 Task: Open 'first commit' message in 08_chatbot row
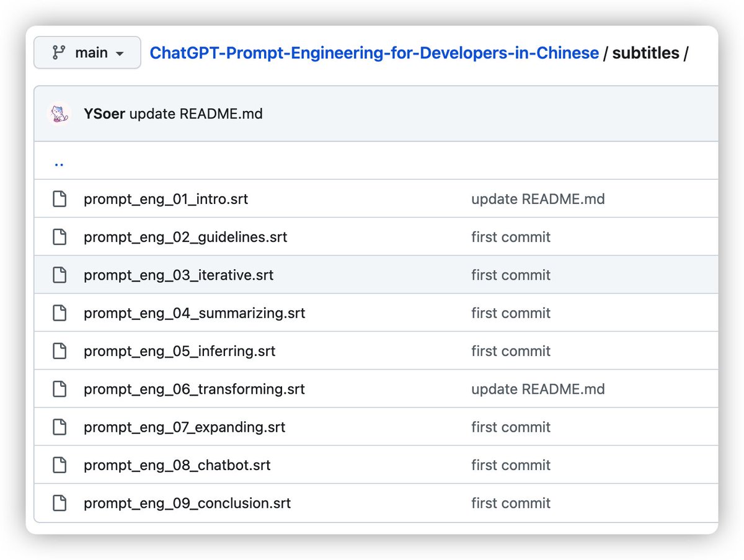pyautogui.click(x=511, y=465)
